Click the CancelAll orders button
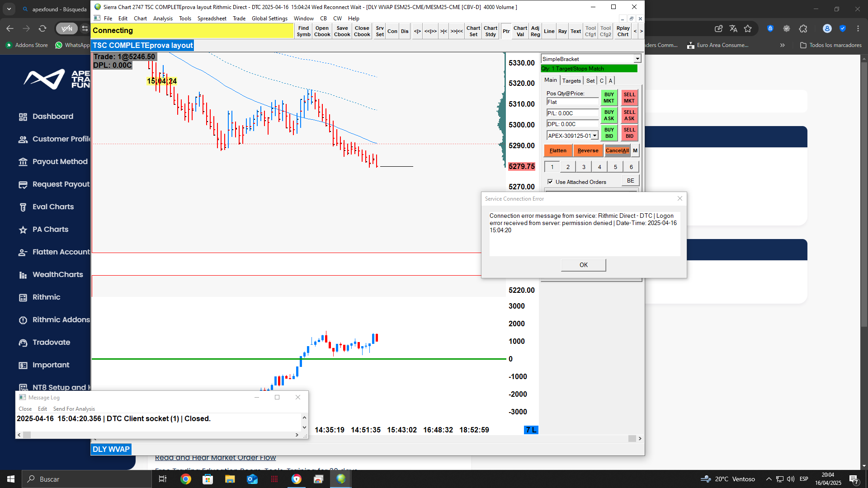The width and height of the screenshot is (868, 488). (617, 150)
